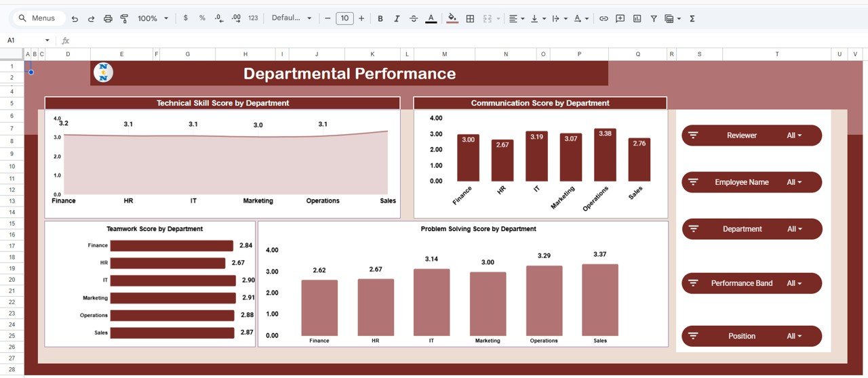The image size is (868, 378).
Task: Click the Undo icon
Action: (75, 18)
